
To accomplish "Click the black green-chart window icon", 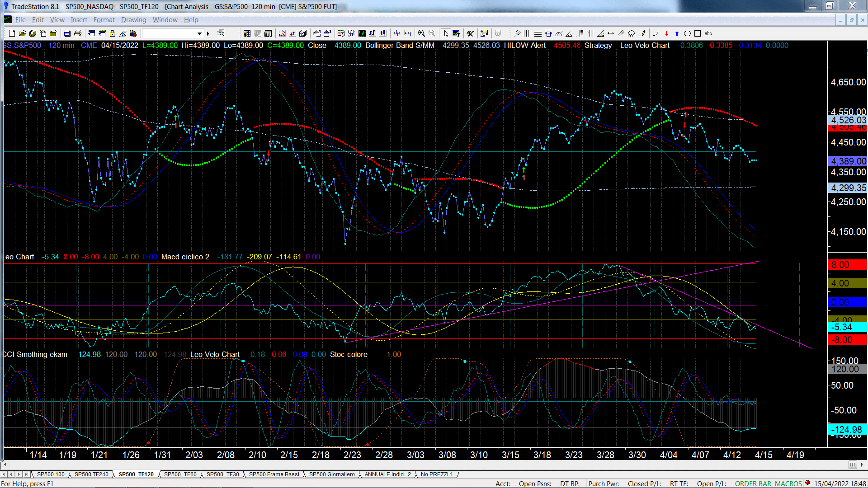I will 362,33.
